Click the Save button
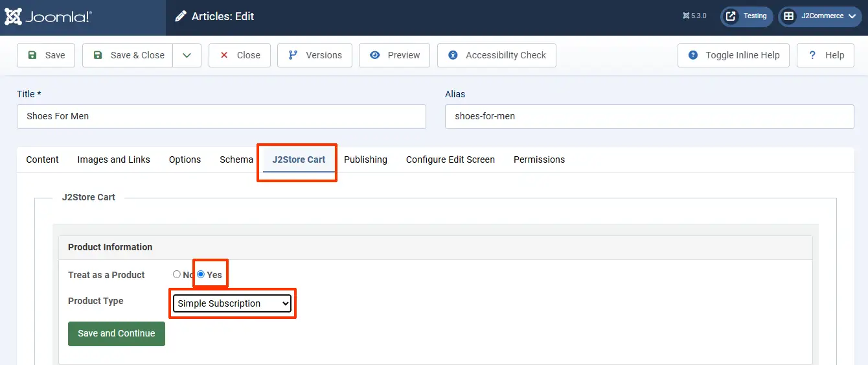This screenshot has height=365, width=868. tap(46, 55)
